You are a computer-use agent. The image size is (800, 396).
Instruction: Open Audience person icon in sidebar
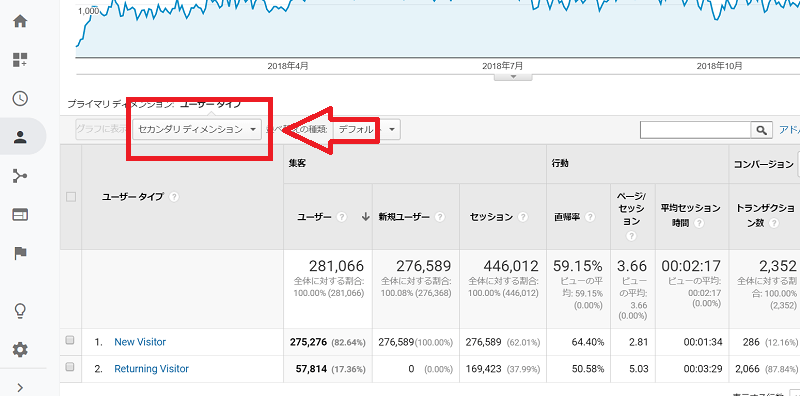pos(20,137)
